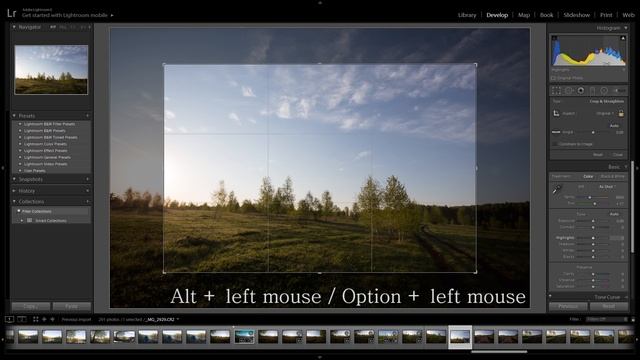
Task: Select Color treatment option
Action: click(x=588, y=176)
